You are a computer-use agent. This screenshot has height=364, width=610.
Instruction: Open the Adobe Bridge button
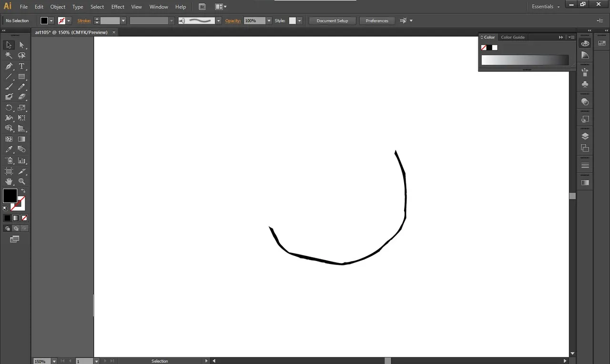(202, 7)
